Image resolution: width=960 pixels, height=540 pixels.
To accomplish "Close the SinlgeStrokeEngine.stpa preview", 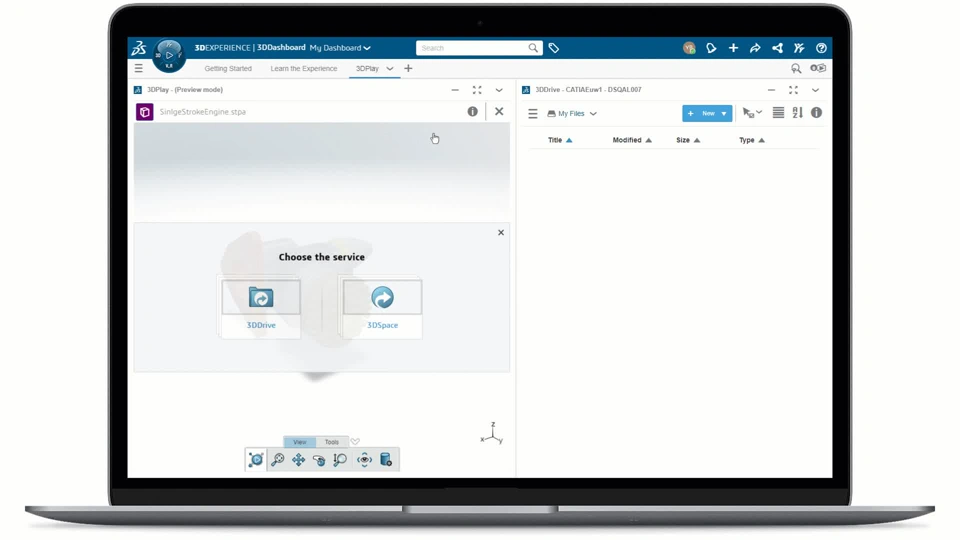I will point(499,111).
